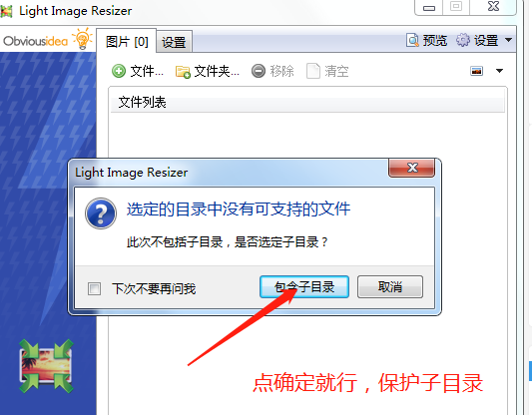Expand the view mode dropdown arrow
Viewport: 532px width, 415px height.
[499, 71]
